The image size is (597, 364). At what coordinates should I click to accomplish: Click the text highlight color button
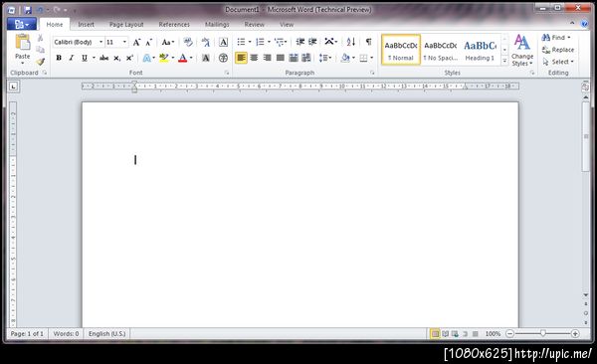(x=164, y=58)
